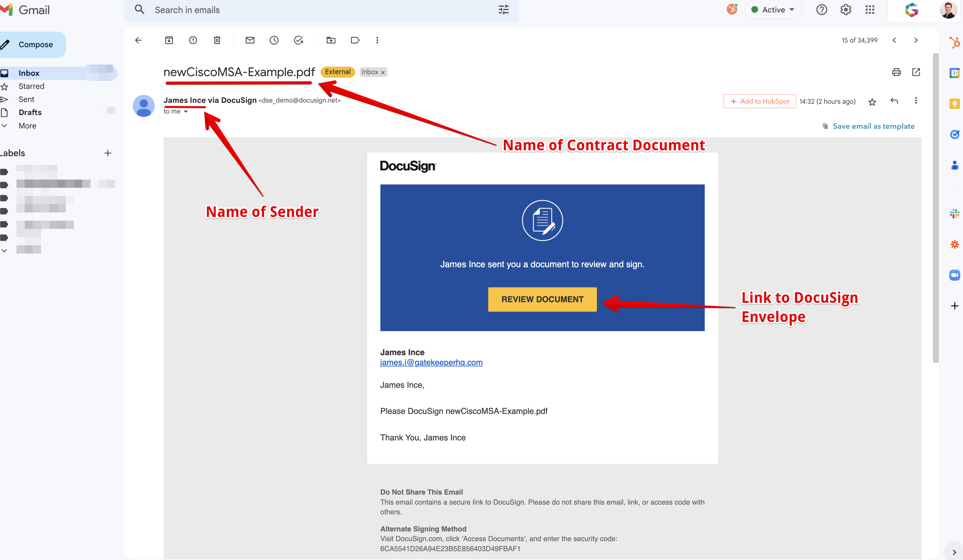963x560 pixels.
Task: Click the mark as unread icon
Action: [x=249, y=40]
